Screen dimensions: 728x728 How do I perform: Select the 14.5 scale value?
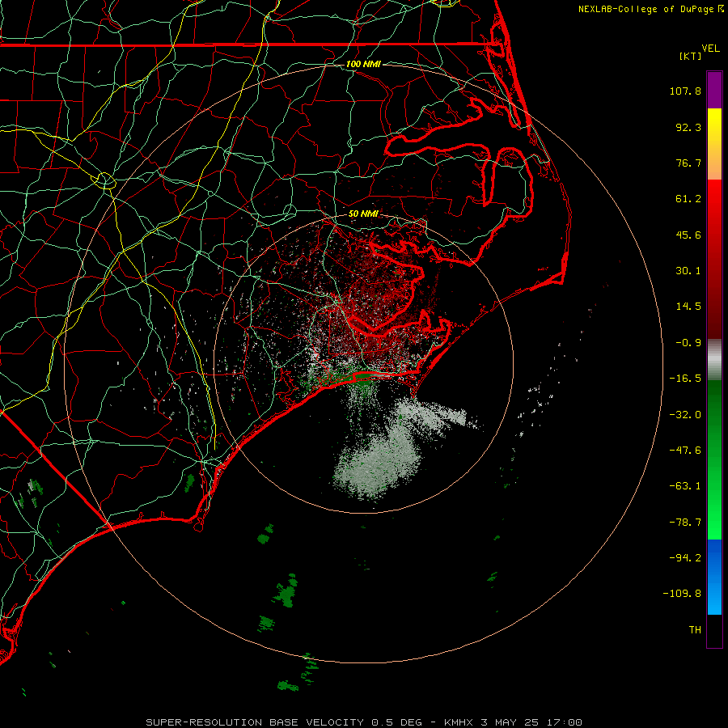pyautogui.click(x=688, y=307)
